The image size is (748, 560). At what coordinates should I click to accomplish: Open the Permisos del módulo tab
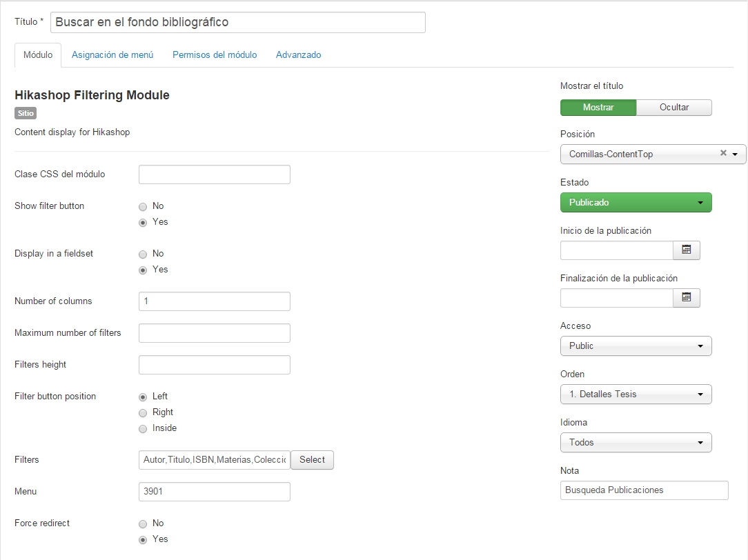click(215, 55)
